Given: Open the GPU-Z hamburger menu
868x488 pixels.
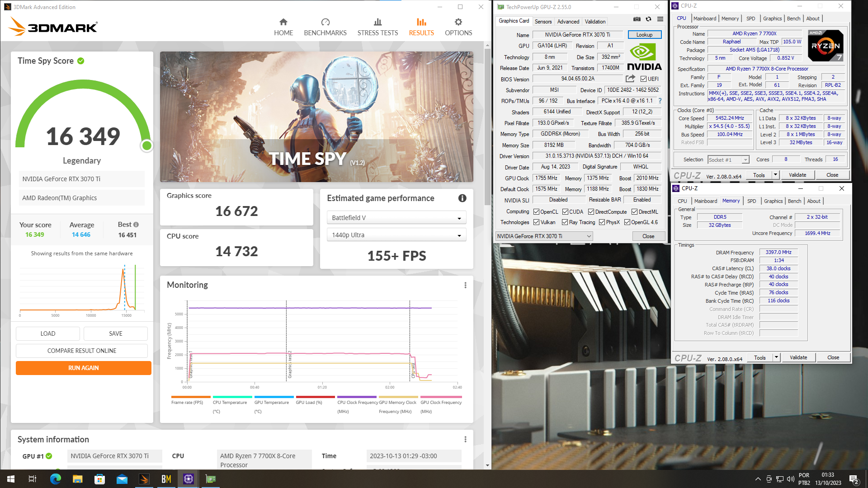Looking at the screenshot, I should pyautogui.click(x=660, y=19).
